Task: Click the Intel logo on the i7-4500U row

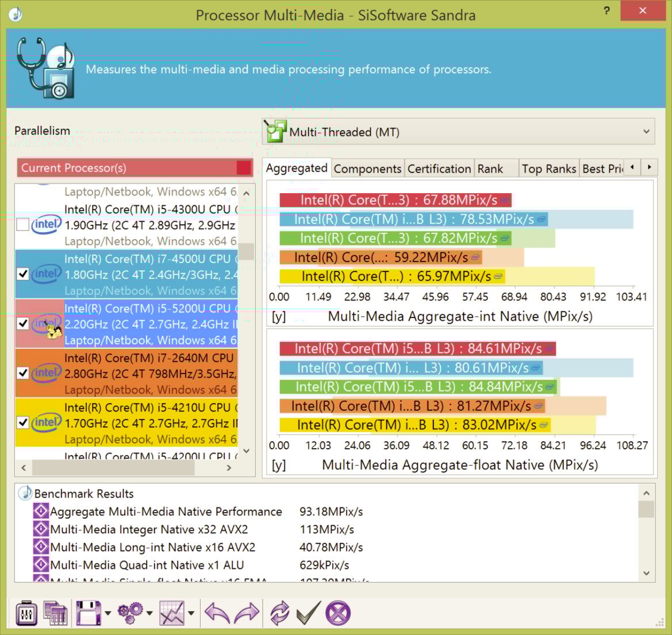Action: click(x=47, y=274)
